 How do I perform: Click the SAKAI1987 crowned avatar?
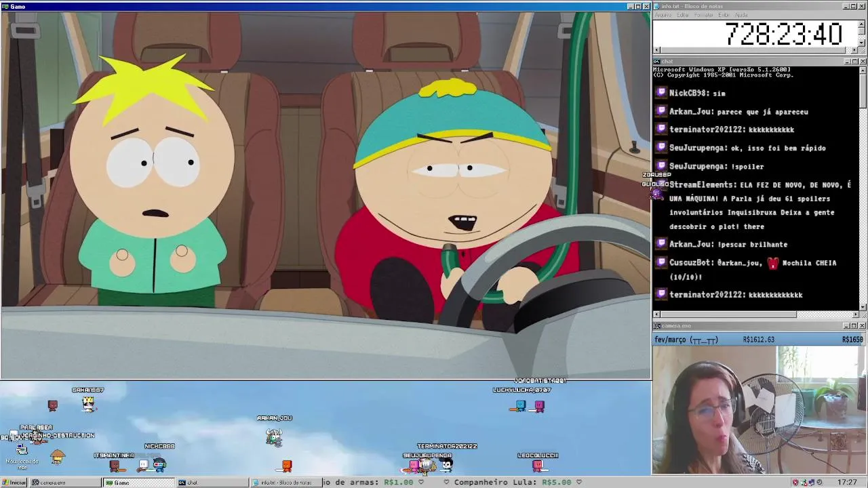[x=88, y=403]
